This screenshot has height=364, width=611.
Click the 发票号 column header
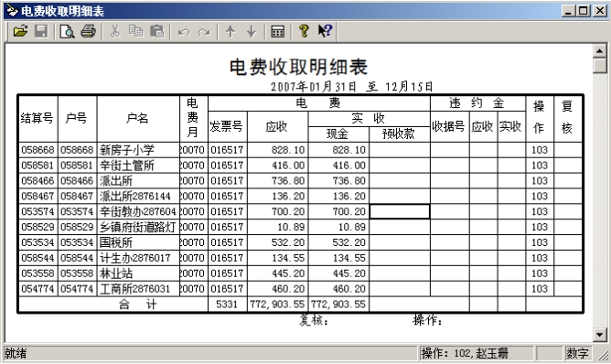(227, 126)
